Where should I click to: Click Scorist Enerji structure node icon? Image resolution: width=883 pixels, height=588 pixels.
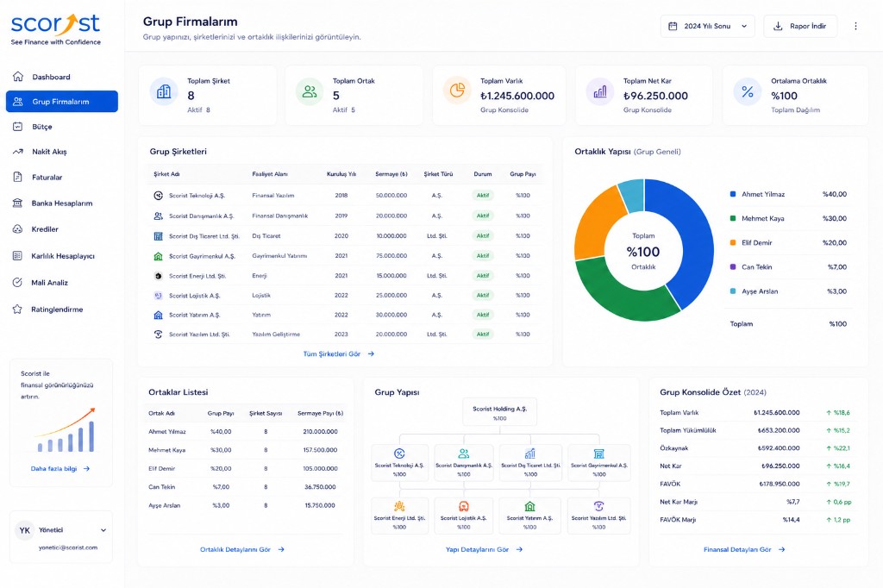399,506
